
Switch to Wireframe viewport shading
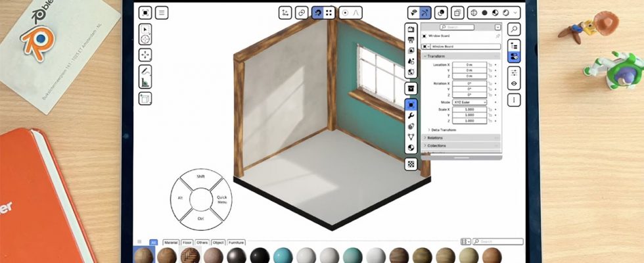click(x=474, y=12)
